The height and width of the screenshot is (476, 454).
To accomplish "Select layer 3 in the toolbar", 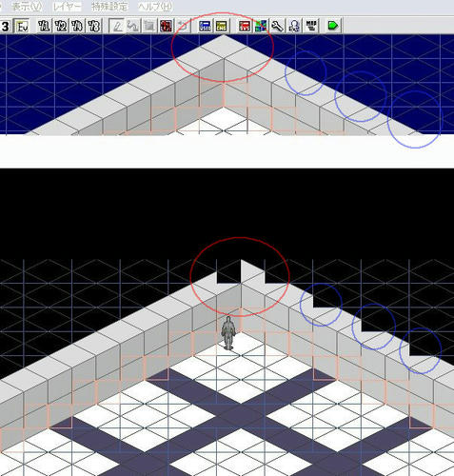I will 5,26.
